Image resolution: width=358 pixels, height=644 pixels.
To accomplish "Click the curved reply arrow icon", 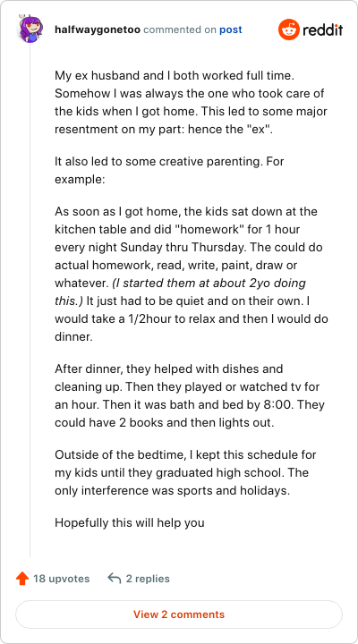I will point(114,579).
